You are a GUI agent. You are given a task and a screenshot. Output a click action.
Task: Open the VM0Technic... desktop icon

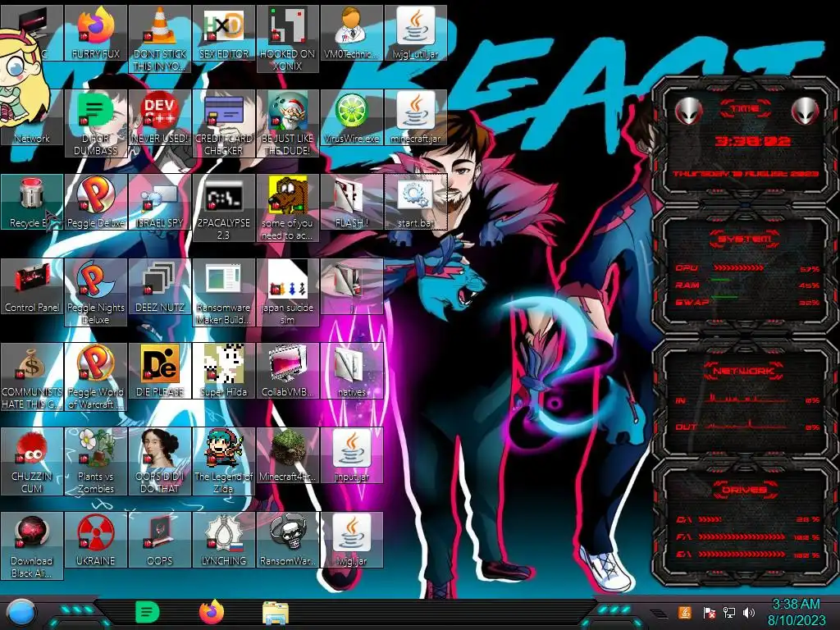[x=351, y=33]
